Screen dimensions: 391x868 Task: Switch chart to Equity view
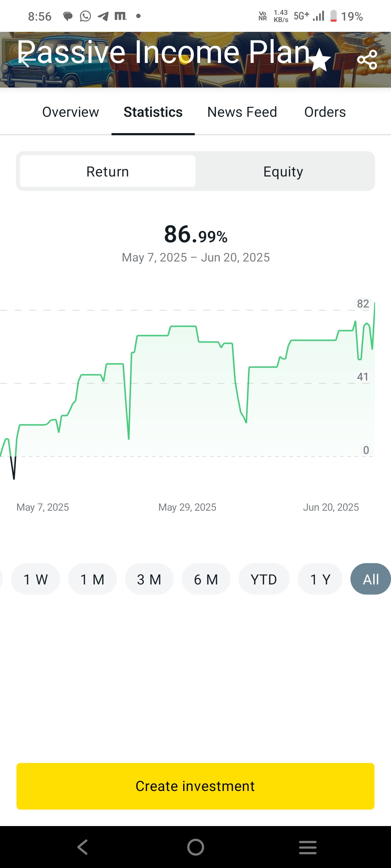283,171
